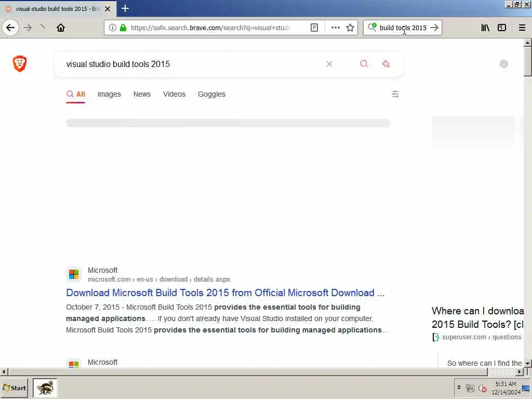Click the Microsoft favicon of the first result
The width and height of the screenshot is (532, 399).
click(x=74, y=274)
